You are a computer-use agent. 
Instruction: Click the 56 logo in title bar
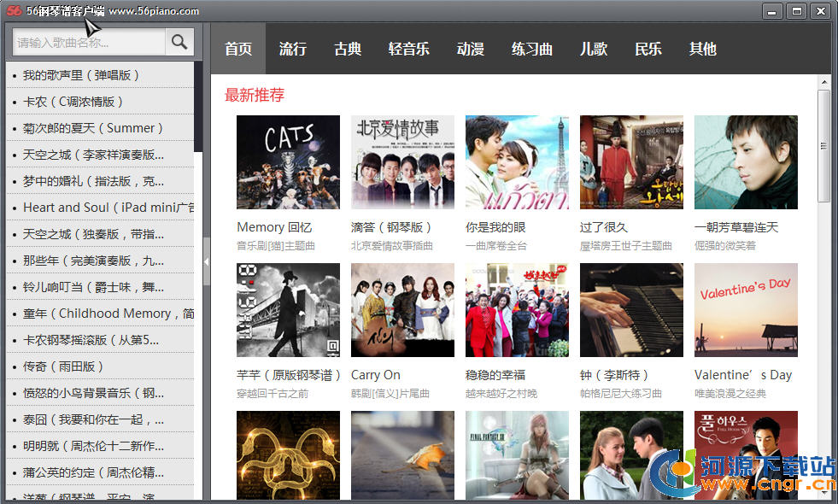13,11
